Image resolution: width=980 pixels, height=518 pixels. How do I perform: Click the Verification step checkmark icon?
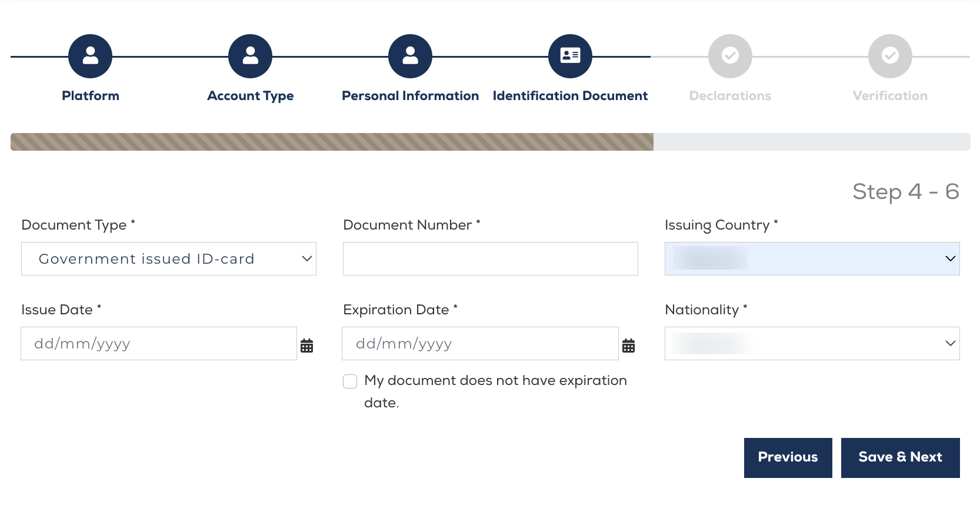(890, 56)
